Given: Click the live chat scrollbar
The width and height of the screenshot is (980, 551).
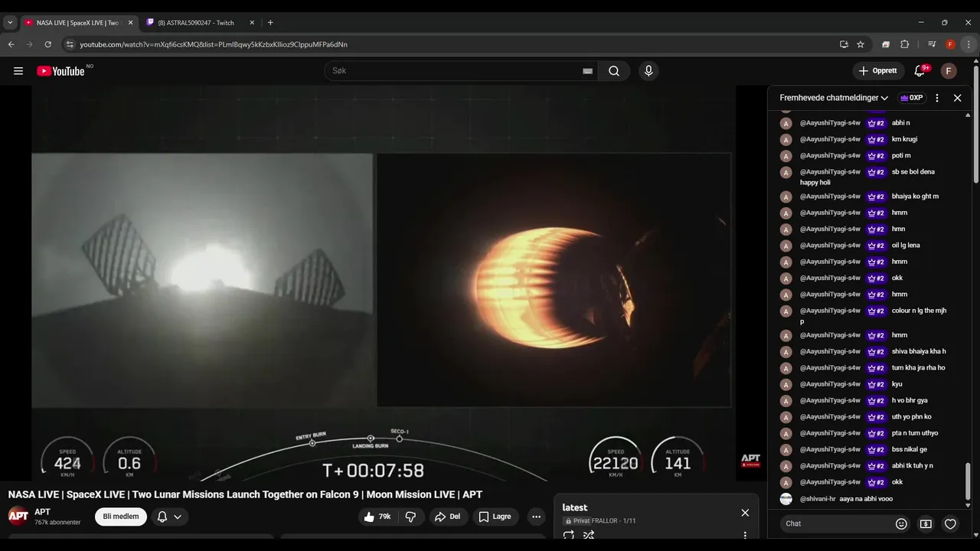Looking at the screenshot, I should click(x=968, y=481).
